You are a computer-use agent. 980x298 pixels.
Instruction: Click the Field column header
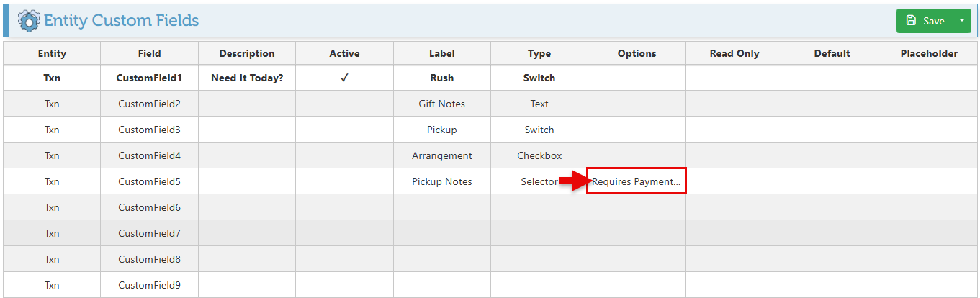point(149,53)
